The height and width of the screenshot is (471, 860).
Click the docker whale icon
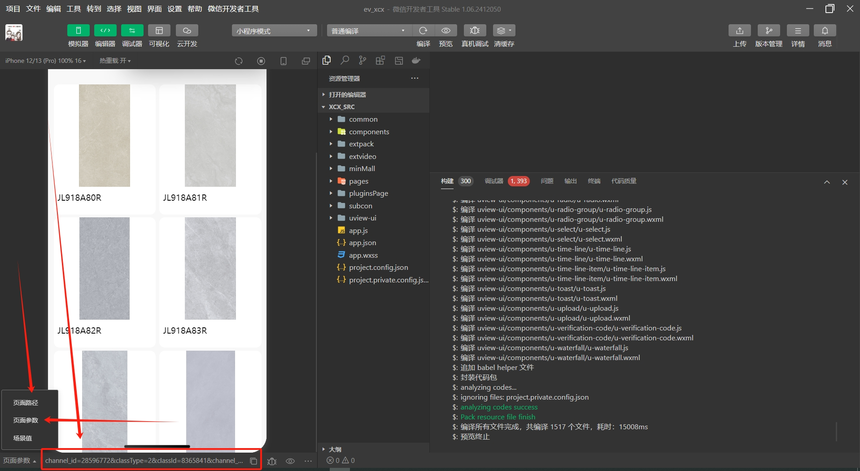tap(416, 60)
